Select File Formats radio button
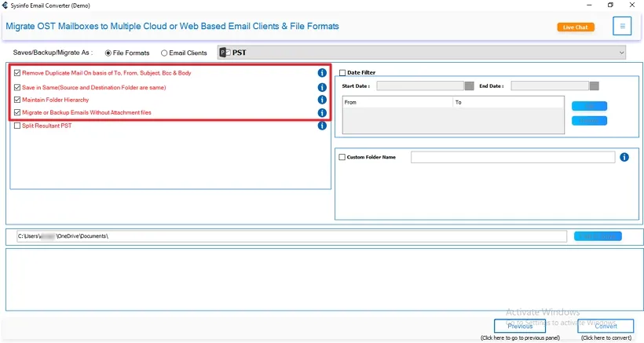This screenshot has height=343, width=644. [108, 53]
